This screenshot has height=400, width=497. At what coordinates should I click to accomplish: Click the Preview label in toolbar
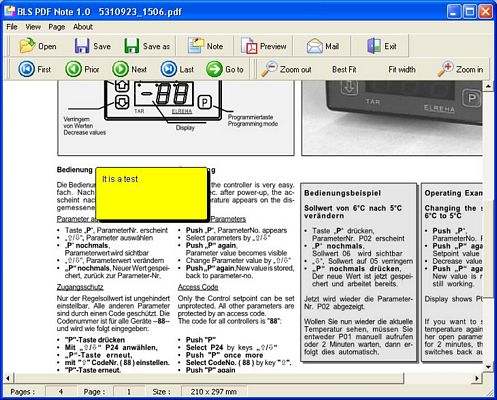(x=273, y=46)
